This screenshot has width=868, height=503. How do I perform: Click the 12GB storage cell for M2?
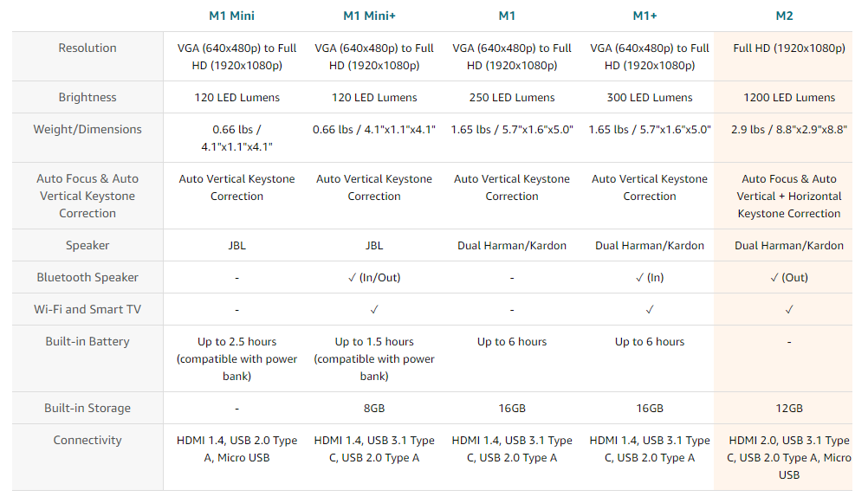(x=789, y=409)
